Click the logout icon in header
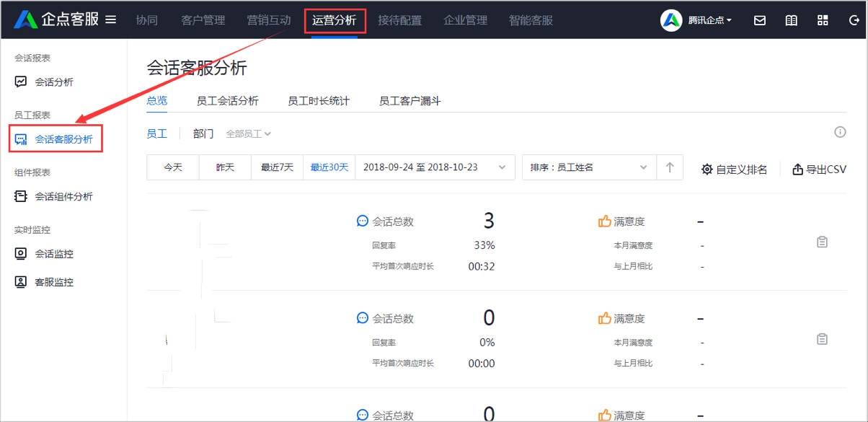 [854, 20]
